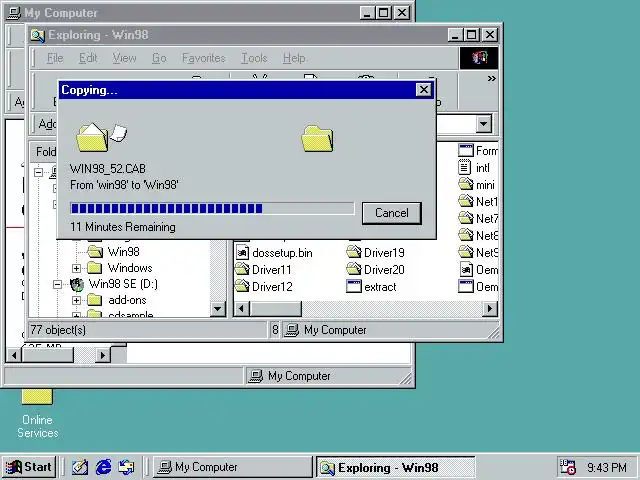Open the Address bar dropdown
The height and width of the screenshot is (480, 640).
[x=484, y=123]
